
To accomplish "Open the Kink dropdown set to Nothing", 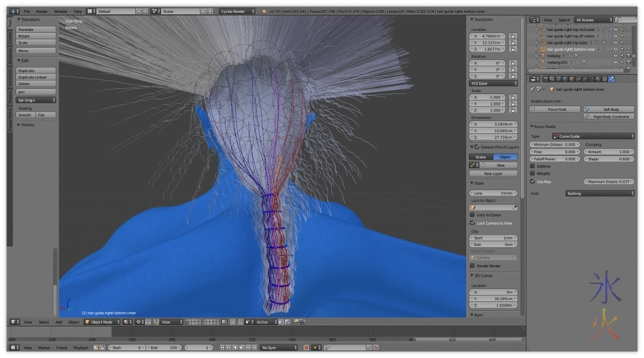I will [600, 193].
